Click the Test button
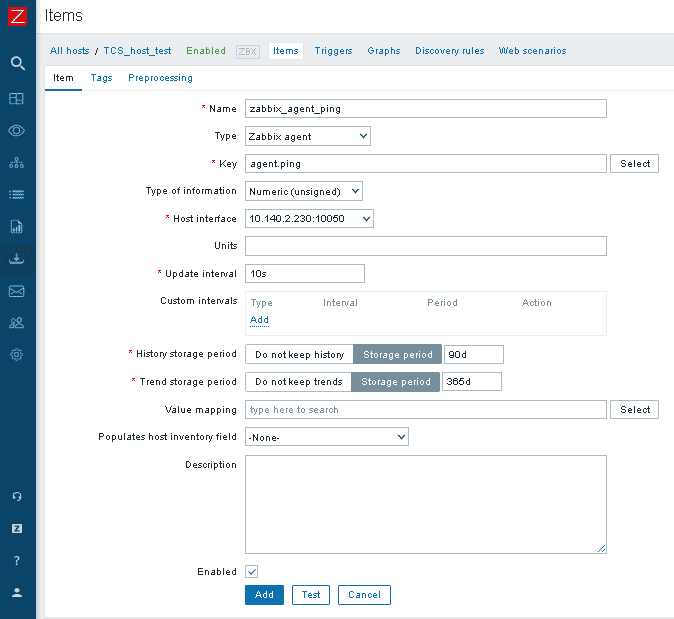This screenshot has height=619, width=674. (x=311, y=595)
